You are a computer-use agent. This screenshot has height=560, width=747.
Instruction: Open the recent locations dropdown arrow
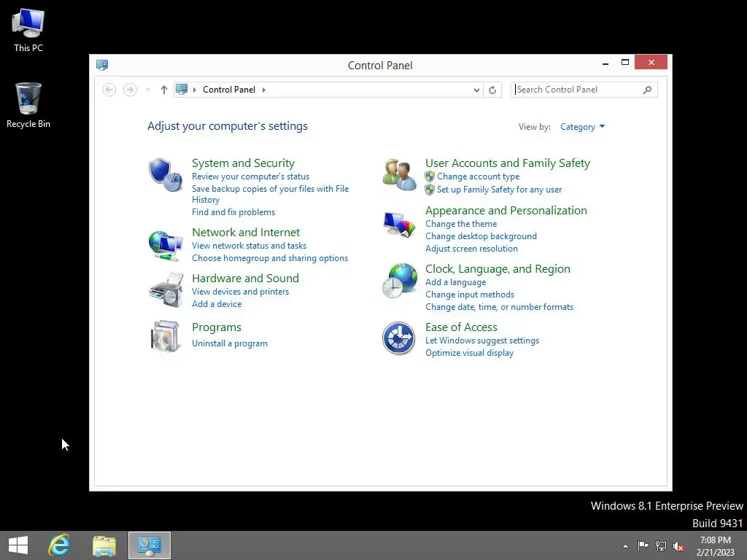[147, 90]
